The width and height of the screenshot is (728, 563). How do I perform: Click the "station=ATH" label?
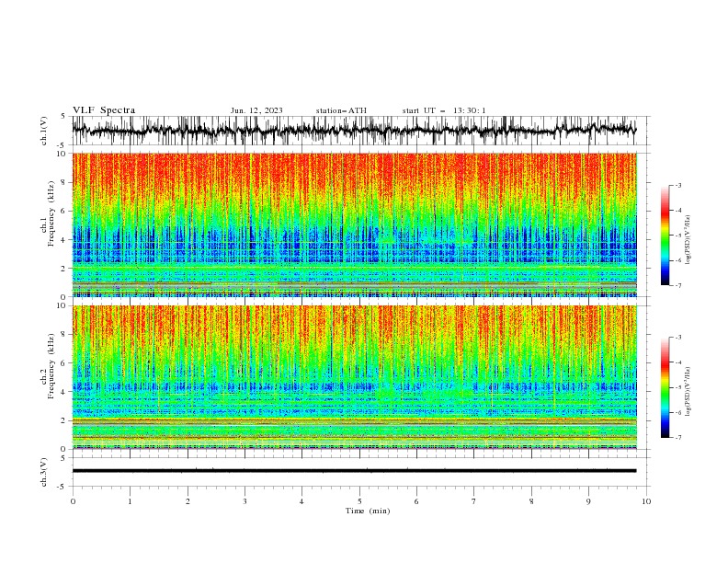pos(341,110)
